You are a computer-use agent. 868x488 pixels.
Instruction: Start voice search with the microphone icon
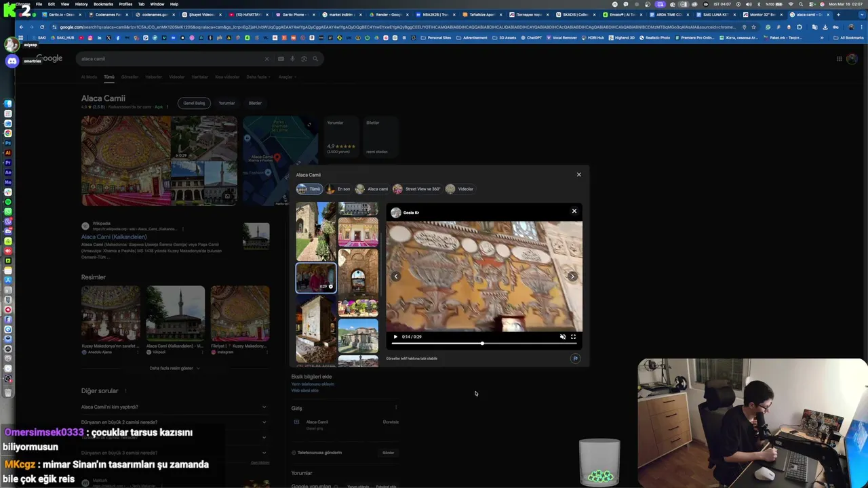(292, 59)
